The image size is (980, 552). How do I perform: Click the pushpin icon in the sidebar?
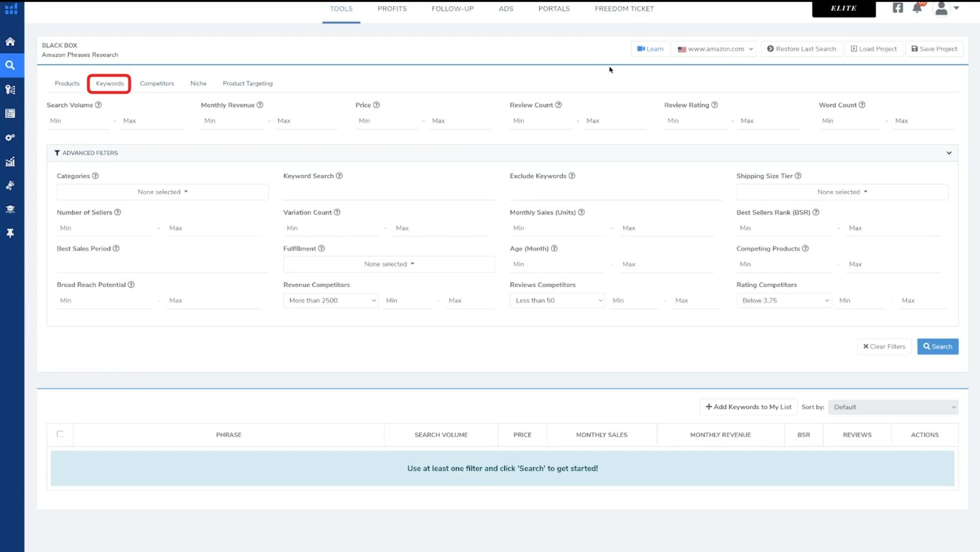[11, 234]
